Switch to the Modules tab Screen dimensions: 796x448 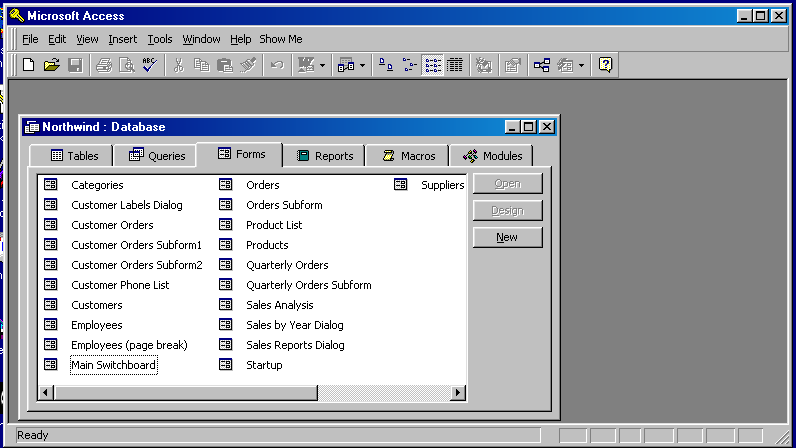(491, 155)
